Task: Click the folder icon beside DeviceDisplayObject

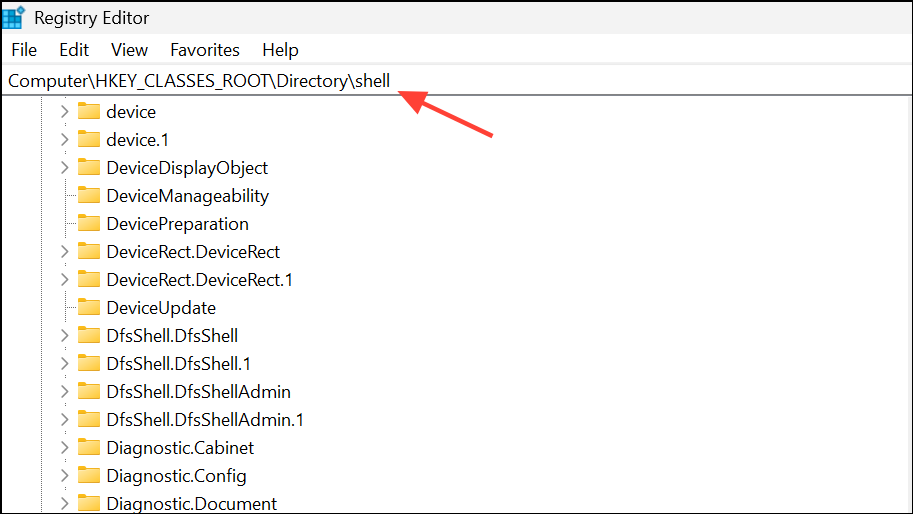Action: click(x=89, y=168)
